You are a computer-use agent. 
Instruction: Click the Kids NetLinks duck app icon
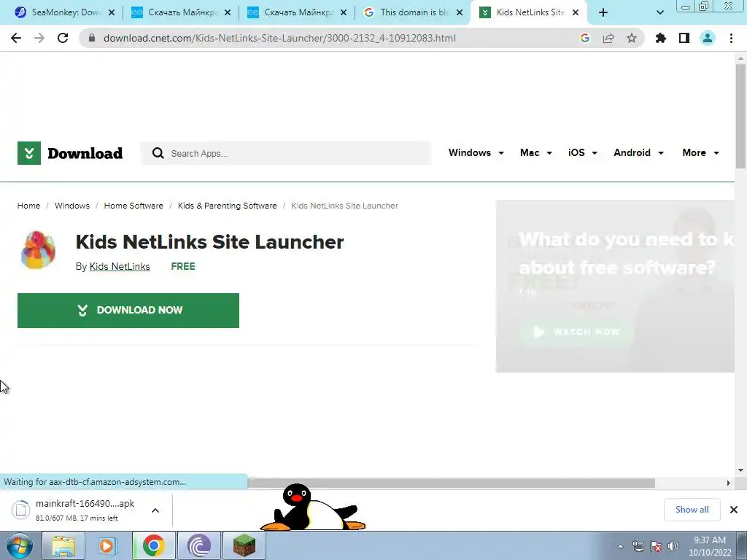click(x=38, y=250)
